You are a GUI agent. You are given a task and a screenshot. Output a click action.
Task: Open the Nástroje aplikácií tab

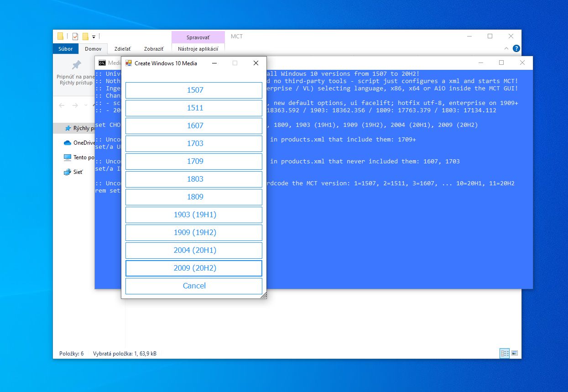pos(198,49)
